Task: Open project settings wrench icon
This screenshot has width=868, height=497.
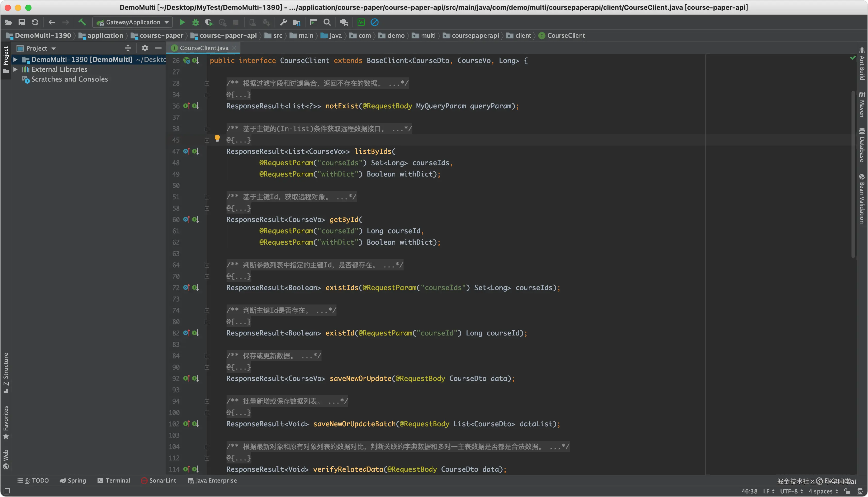Action: tap(283, 22)
